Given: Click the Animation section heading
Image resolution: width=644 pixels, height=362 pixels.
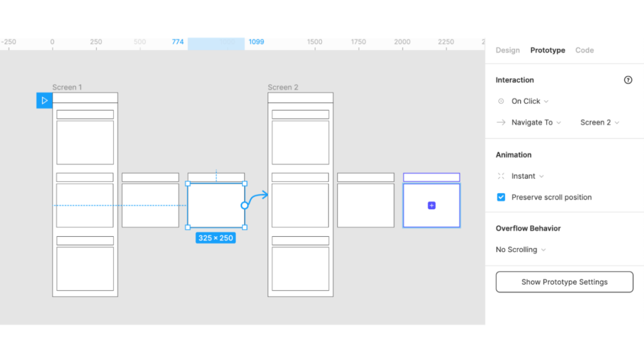Looking at the screenshot, I should click(513, 155).
